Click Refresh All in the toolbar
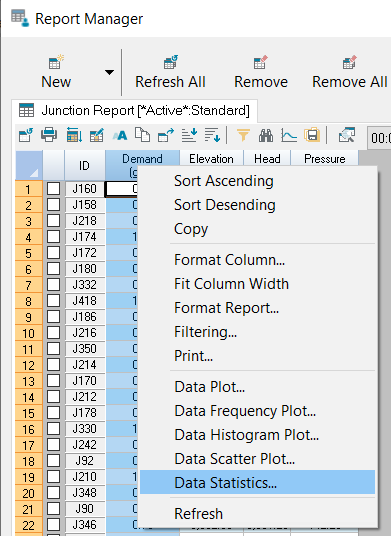This screenshot has width=391, height=536. pos(170,72)
